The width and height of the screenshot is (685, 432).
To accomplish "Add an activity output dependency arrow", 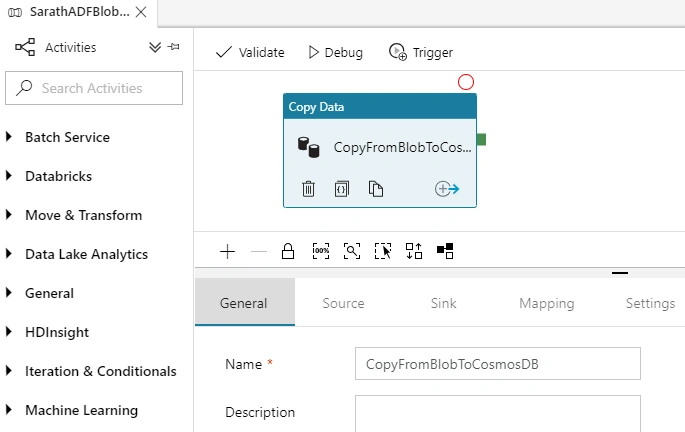I will [447, 189].
